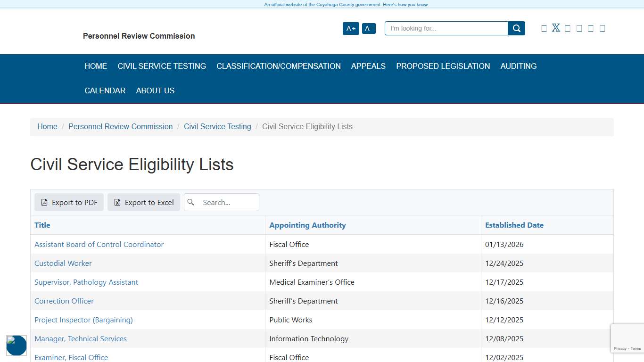
Task: Open the Classification/Compensation menu
Action: tap(279, 66)
